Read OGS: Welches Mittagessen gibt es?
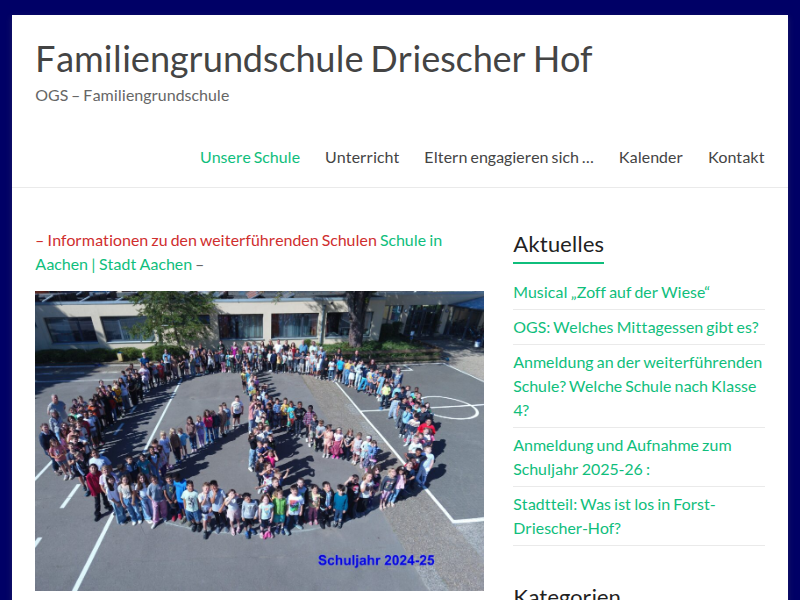The height and width of the screenshot is (600, 800). pos(635,328)
